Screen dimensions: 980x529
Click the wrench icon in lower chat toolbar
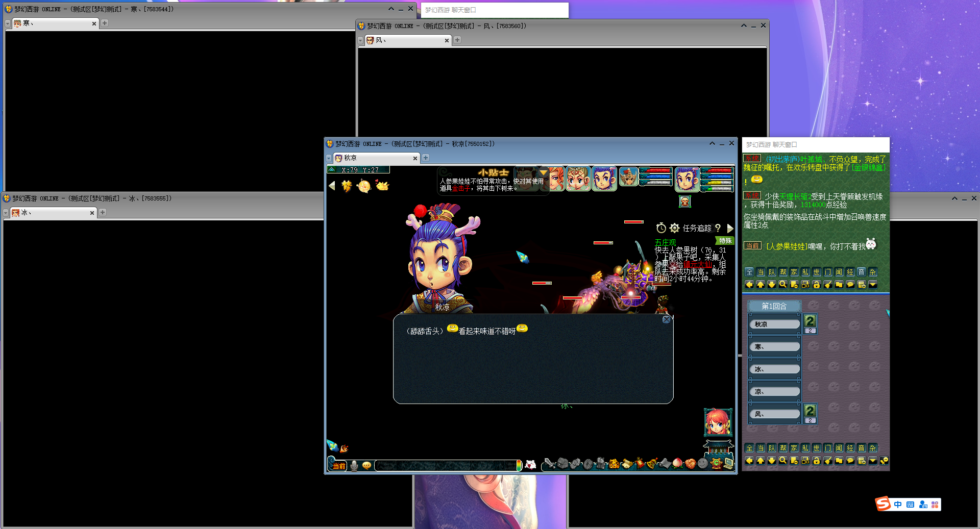[x=884, y=461]
